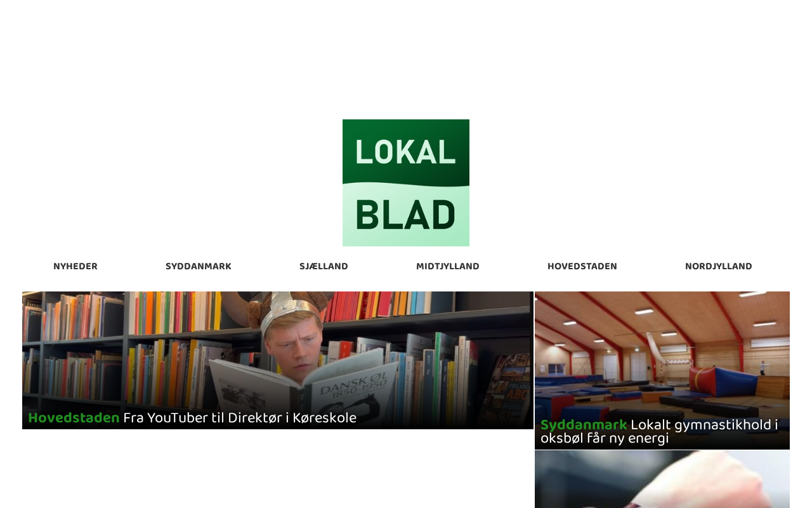Go to the SYDDANMARK section
The image size is (812, 508).
[x=199, y=267]
